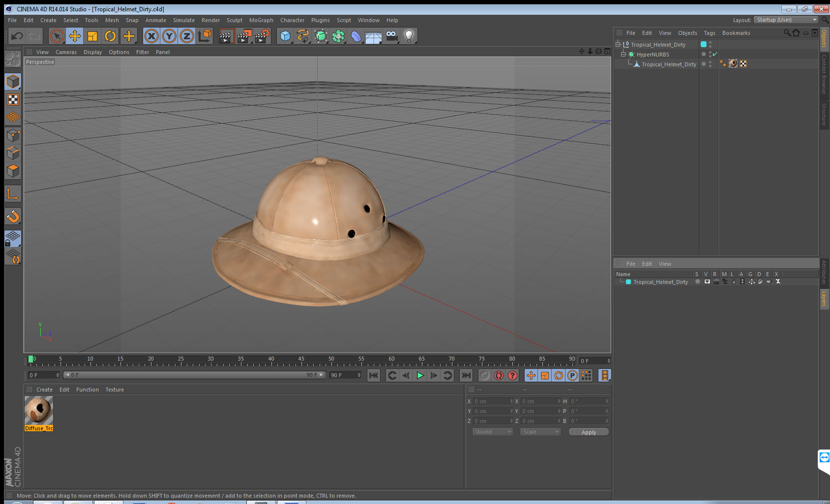Collapse Tropical_Helmet_Dirty null object tree
This screenshot has height=504, width=830.
[618, 44]
